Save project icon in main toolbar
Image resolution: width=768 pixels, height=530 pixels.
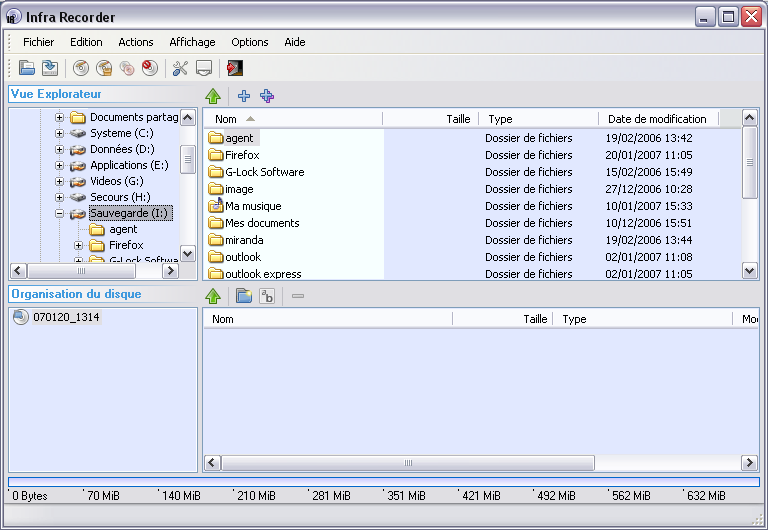click(x=49, y=68)
